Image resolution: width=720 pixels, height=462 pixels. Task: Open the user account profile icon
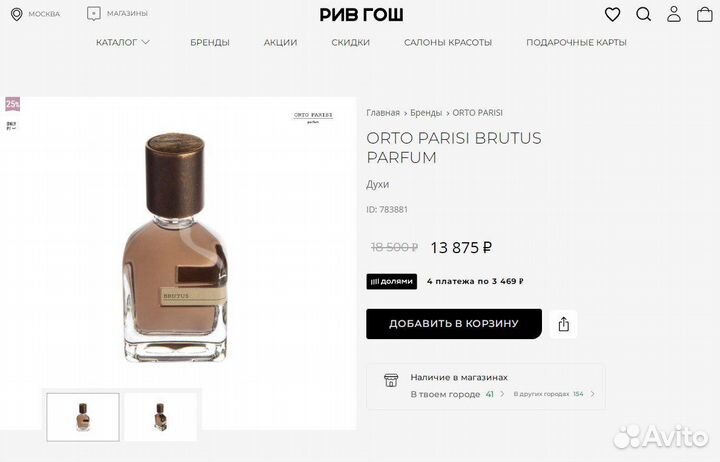[674, 14]
